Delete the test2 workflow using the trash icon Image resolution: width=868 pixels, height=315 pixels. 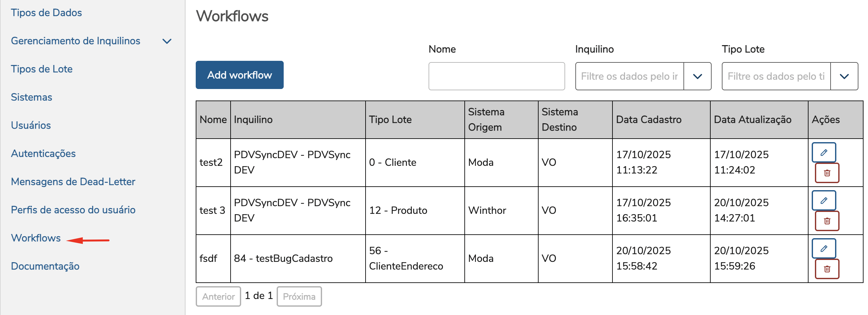(826, 173)
